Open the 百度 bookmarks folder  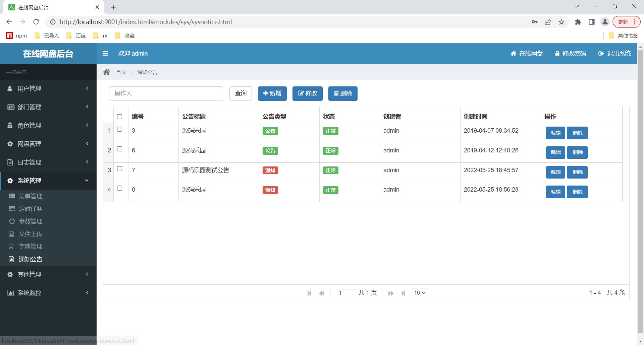coord(76,36)
